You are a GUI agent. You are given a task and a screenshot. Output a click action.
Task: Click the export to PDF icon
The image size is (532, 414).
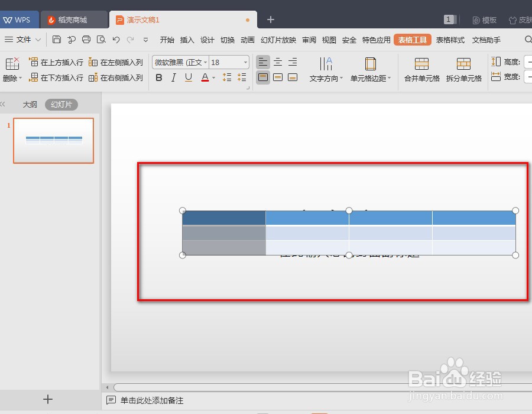click(x=72, y=40)
